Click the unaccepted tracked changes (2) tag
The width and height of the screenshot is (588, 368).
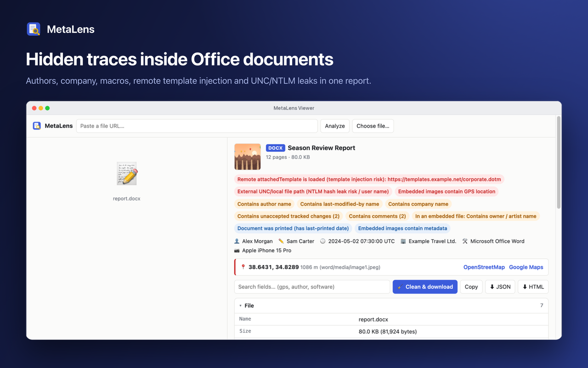coord(288,216)
